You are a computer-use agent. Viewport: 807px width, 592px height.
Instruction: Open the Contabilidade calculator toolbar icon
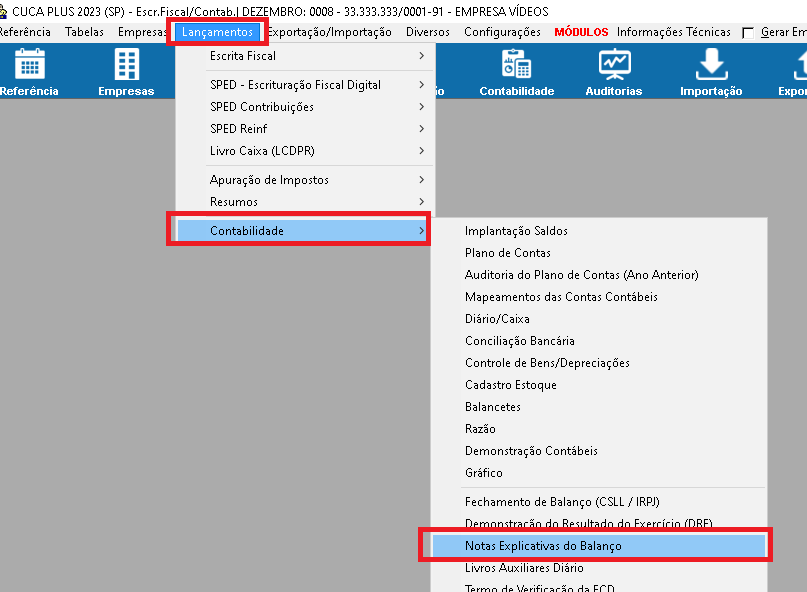pos(516,64)
